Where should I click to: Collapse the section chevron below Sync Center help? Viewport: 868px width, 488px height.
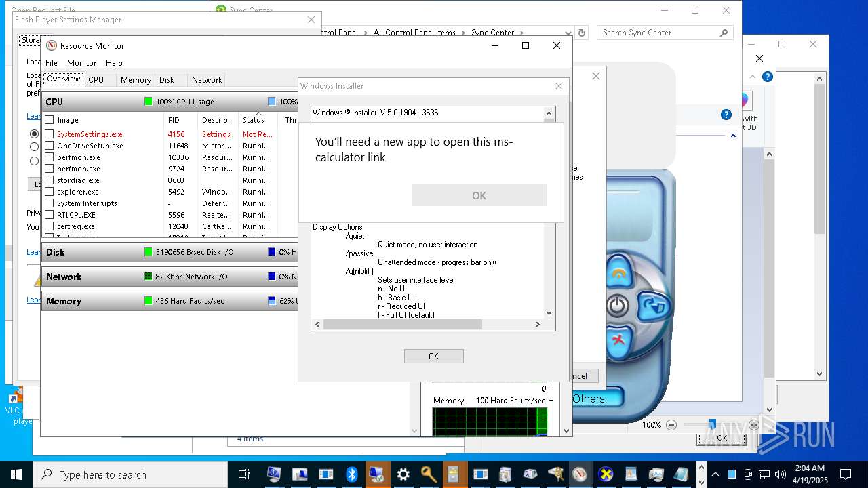[x=733, y=136]
